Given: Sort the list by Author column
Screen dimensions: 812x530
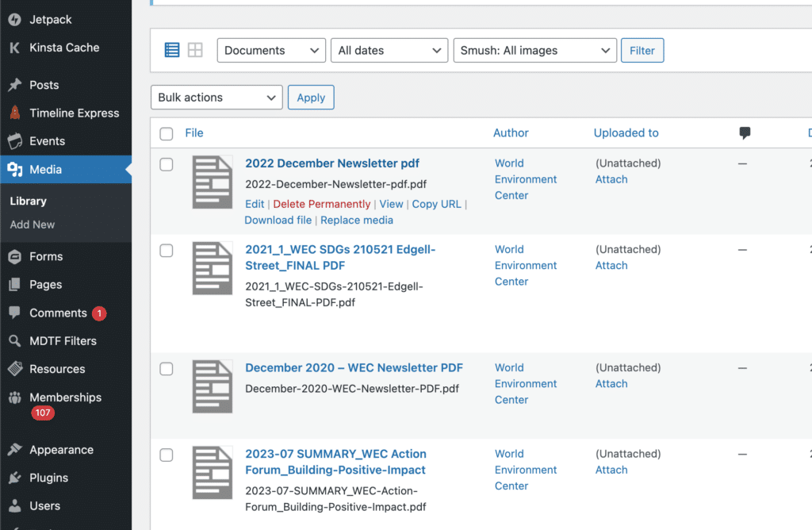Looking at the screenshot, I should [x=511, y=133].
